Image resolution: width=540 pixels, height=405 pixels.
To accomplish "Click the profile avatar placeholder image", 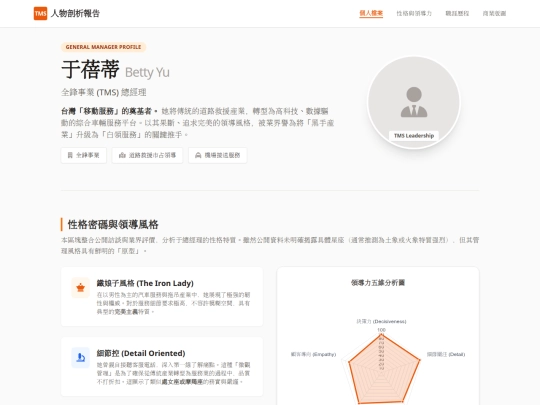I will point(414,102).
